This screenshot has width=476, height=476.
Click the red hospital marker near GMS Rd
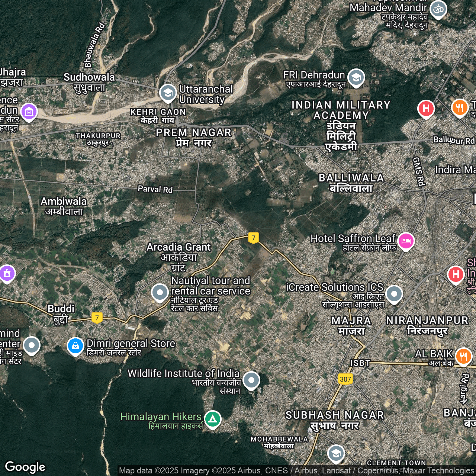pyautogui.click(x=426, y=109)
